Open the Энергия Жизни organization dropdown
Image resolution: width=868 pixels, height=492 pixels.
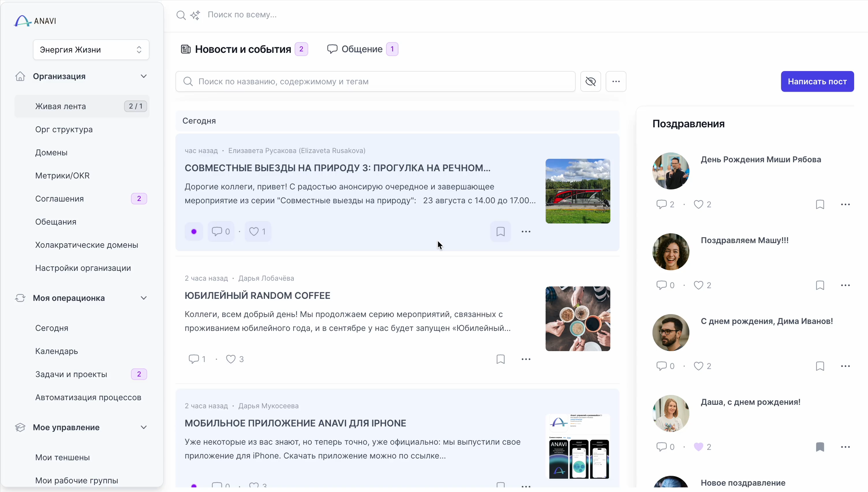(x=91, y=50)
